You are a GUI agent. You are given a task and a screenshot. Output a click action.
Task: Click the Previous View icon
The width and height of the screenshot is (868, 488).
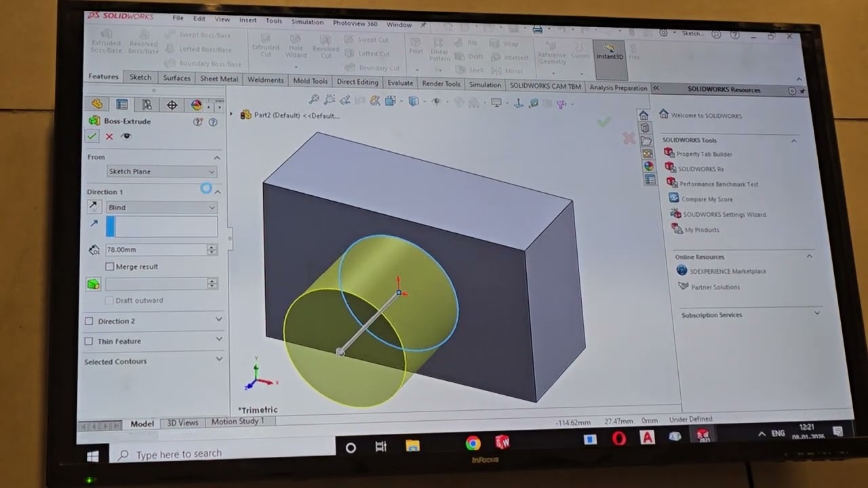pos(344,101)
